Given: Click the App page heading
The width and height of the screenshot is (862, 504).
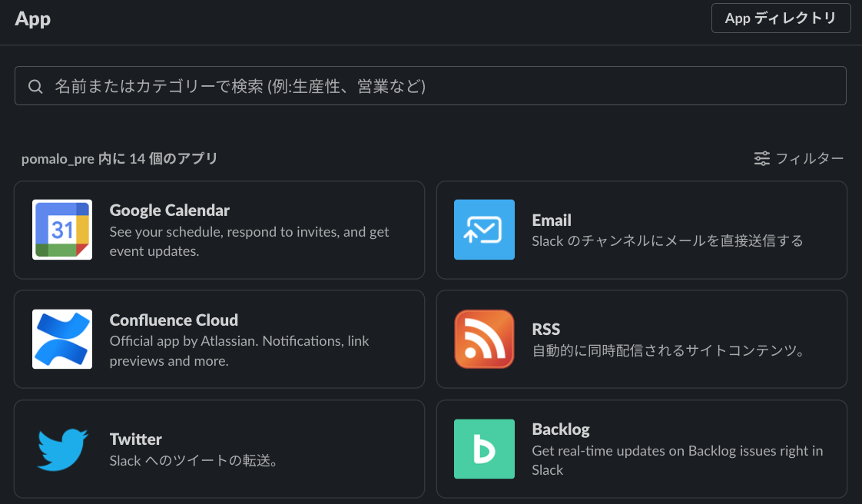Looking at the screenshot, I should click(32, 18).
